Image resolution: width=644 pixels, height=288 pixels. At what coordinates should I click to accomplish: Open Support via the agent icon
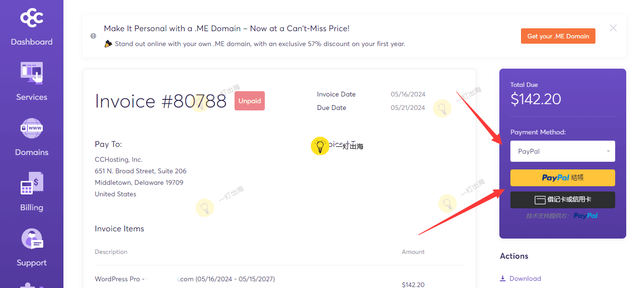pos(32,239)
